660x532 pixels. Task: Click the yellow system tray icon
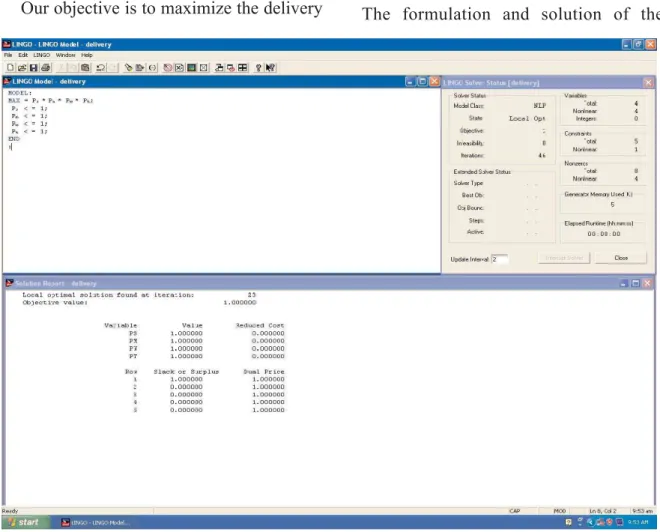(x=569, y=522)
